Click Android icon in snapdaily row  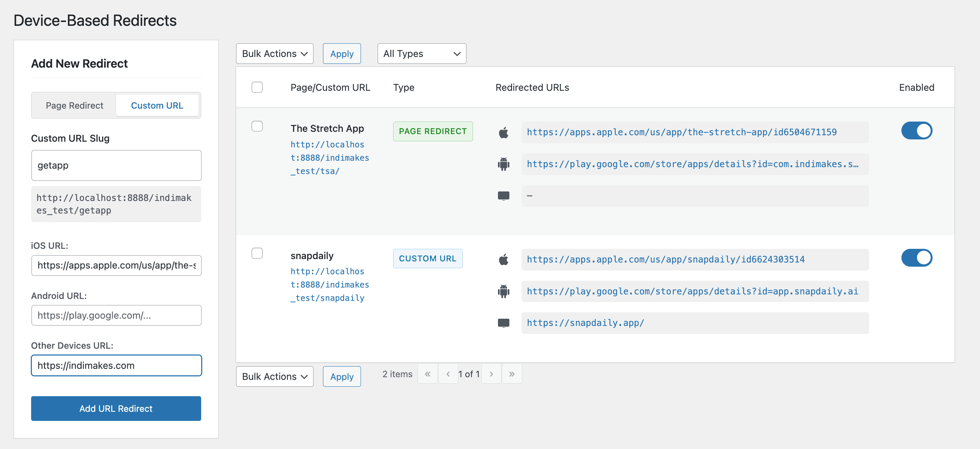(x=503, y=291)
